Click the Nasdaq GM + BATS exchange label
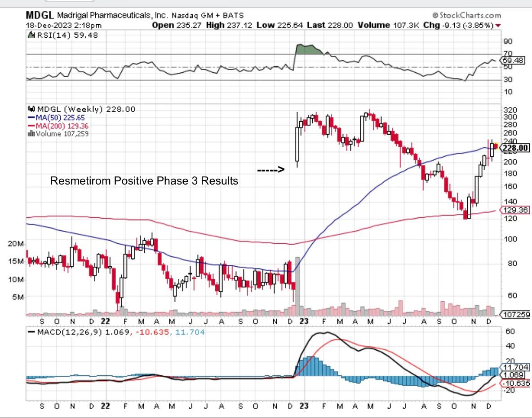532x418 pixels. (x=208, y=16)
